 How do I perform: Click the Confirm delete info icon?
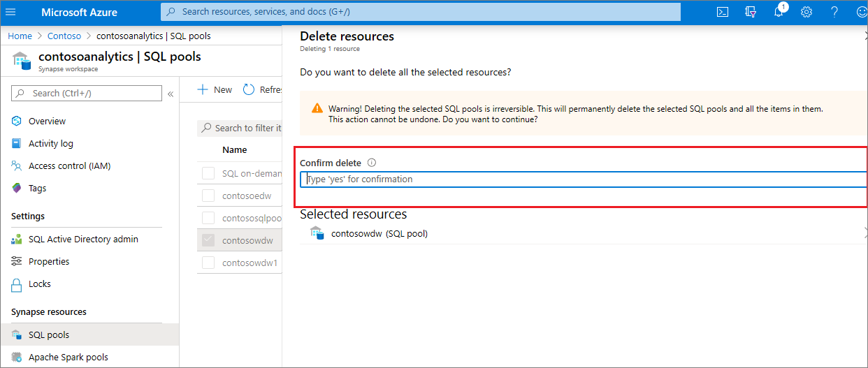pos(372,163)
